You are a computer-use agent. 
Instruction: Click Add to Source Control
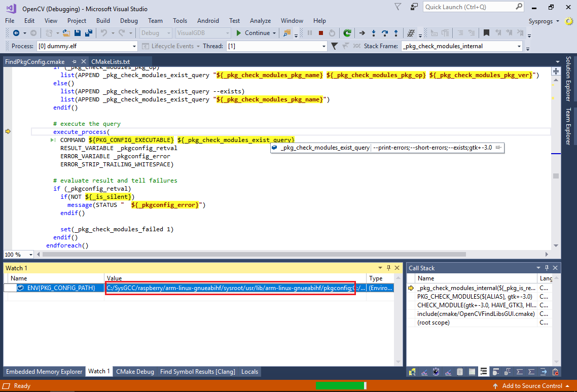click(532, 386)
